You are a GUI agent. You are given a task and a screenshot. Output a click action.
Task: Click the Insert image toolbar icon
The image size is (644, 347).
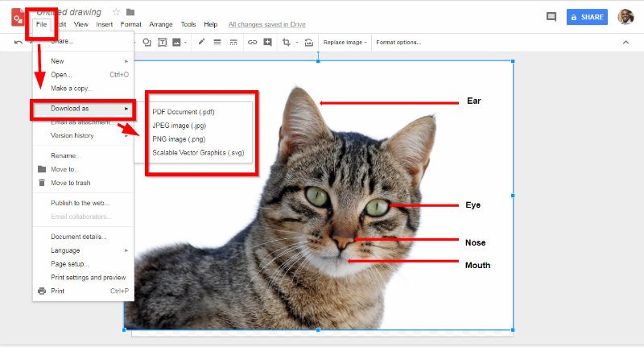176,42
